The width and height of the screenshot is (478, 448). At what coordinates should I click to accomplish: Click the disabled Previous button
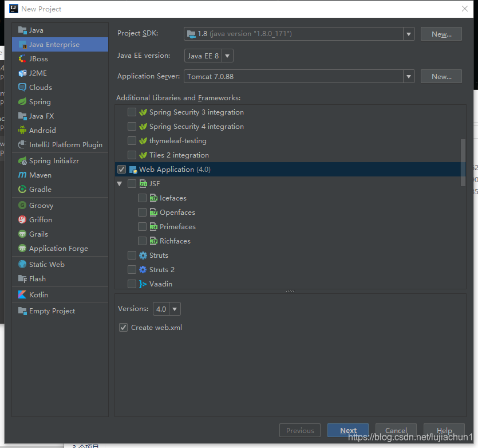tap(299, 430)
